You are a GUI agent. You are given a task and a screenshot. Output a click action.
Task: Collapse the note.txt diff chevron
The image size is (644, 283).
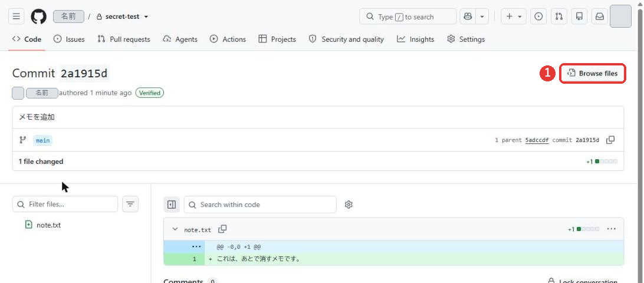click(175, 229)
